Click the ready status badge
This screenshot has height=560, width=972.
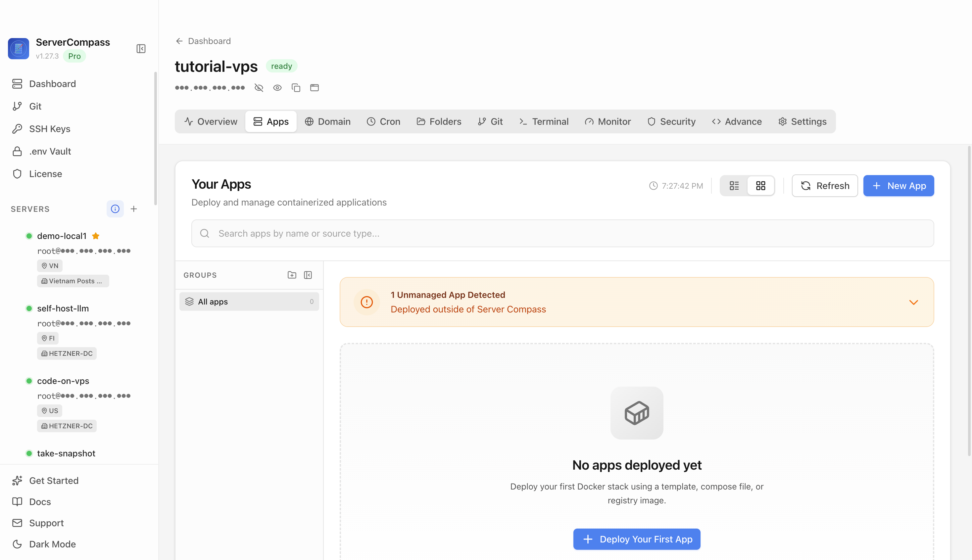281,66
